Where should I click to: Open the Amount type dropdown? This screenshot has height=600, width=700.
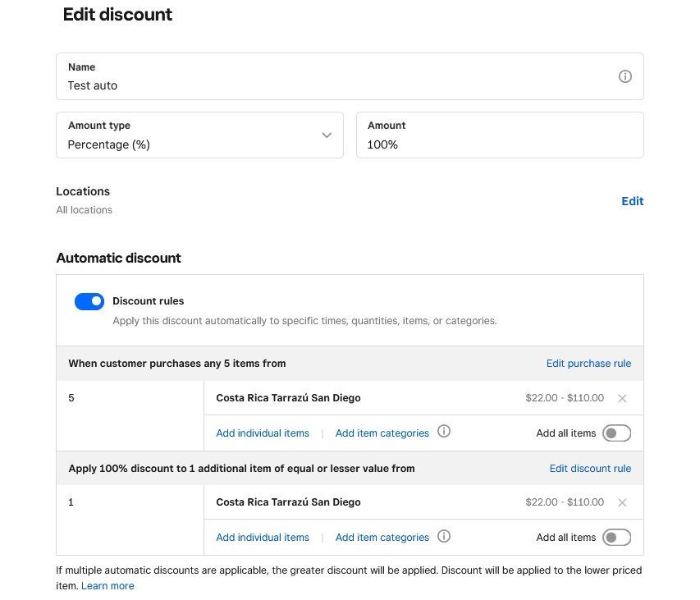[199, 135]
